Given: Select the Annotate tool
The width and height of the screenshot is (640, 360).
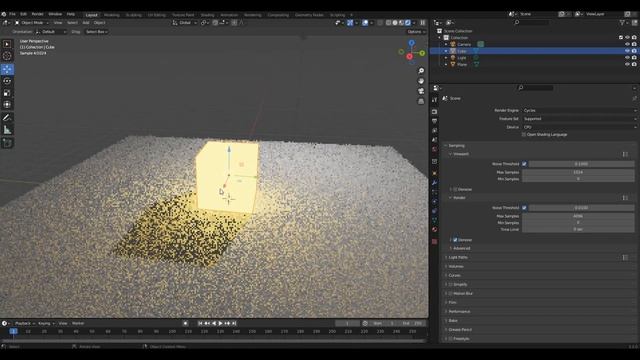Looking at the screenshot, I should click(x=7, y=118).
